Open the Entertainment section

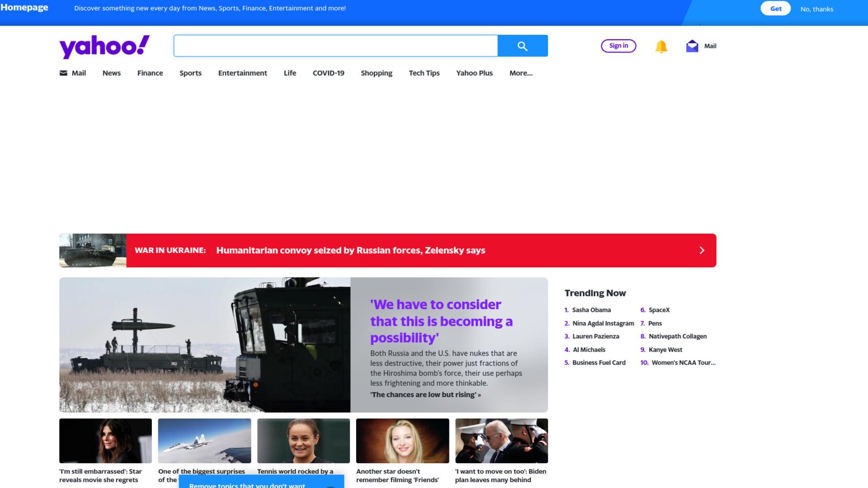[242, 73]
